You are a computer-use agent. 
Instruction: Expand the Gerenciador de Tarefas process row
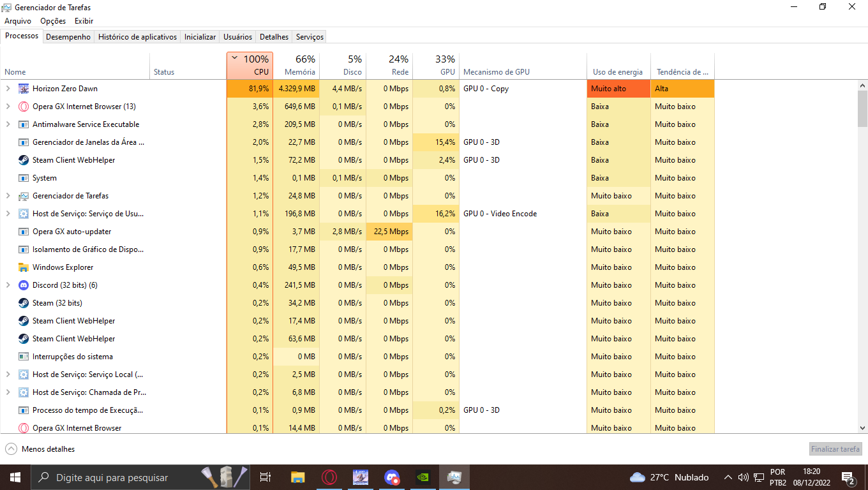click(8, 196)
